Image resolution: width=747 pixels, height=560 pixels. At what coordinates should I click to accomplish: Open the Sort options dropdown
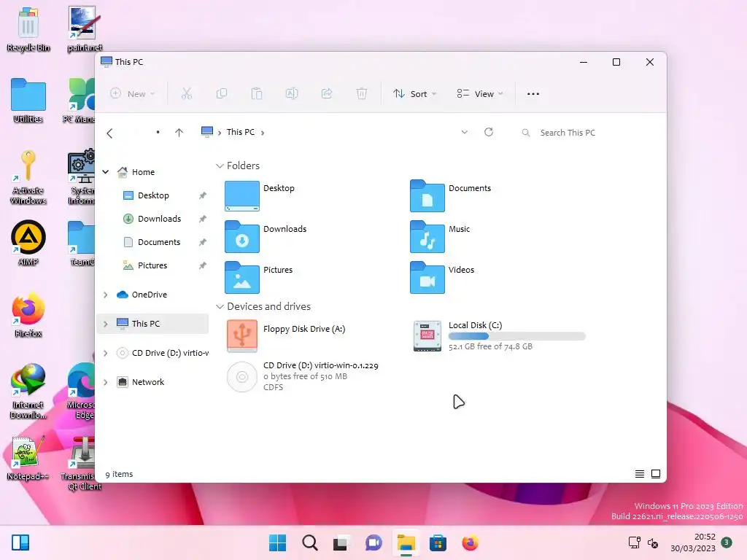click(x=414, y=94)
